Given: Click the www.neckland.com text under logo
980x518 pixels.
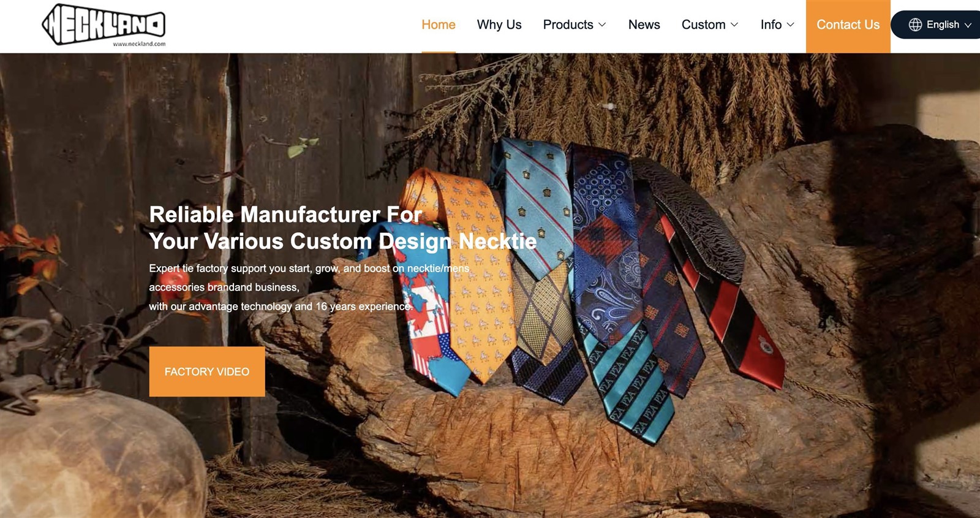Looking at the screenshot, I should click(139, 44).
